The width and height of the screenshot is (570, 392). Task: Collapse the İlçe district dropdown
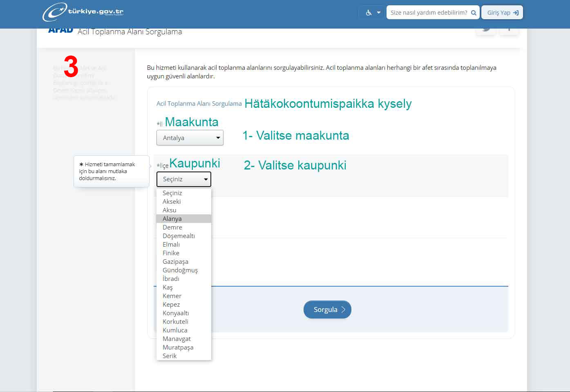(183, 179)
